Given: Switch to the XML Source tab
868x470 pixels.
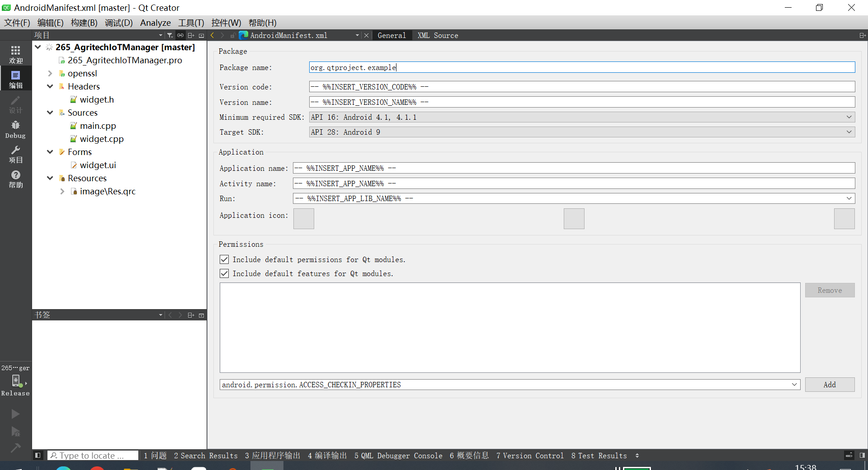Looking at the screenshot, I should (x=437, y=35).
